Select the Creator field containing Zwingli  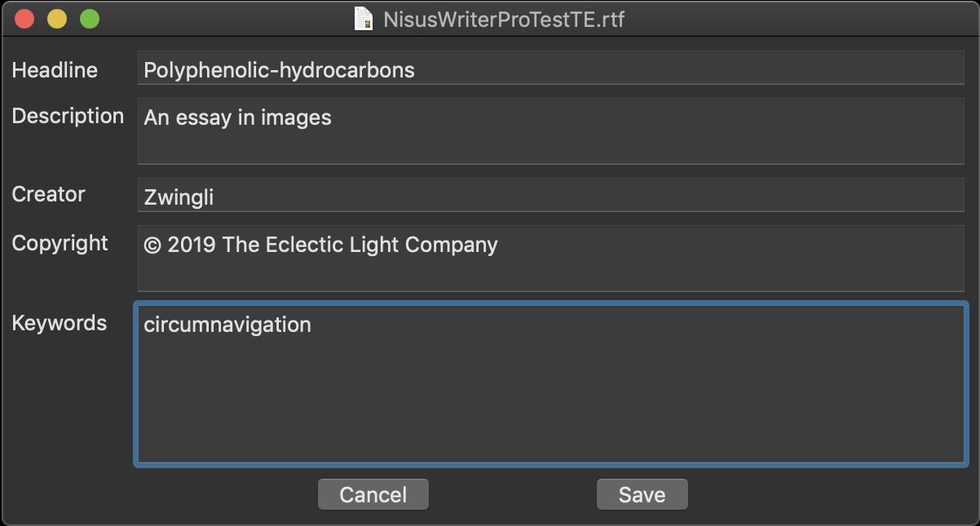click(x=550, y=196)
